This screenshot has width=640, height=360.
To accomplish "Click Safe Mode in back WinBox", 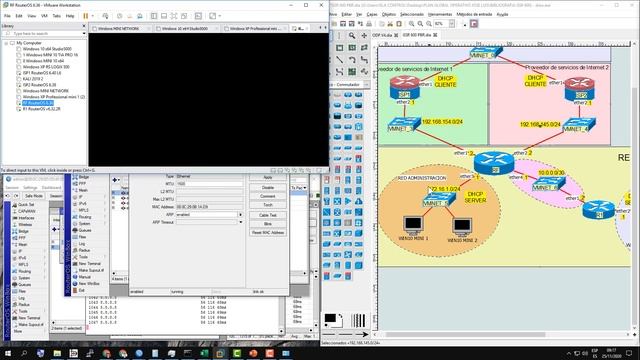I will coord(34,196).
